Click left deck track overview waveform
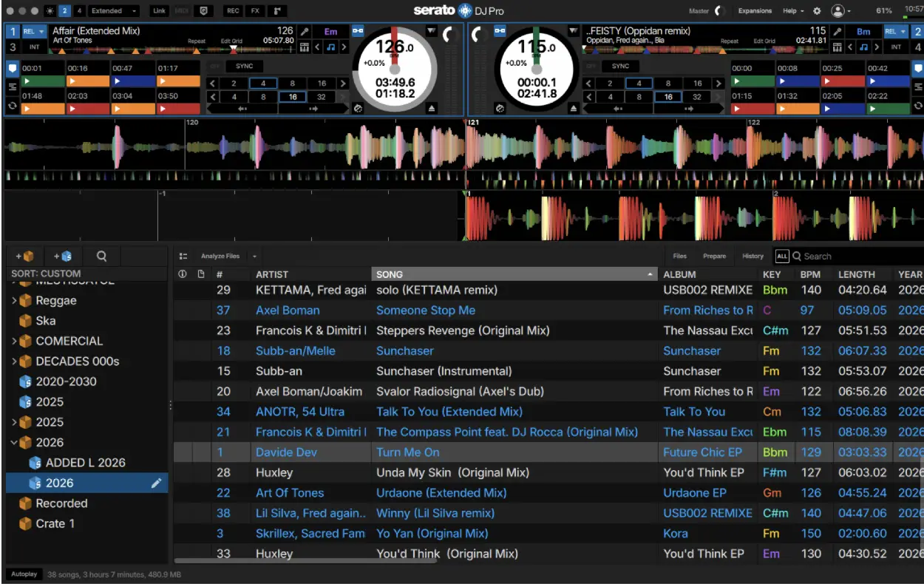This screenshot has height=584, width=924. click(x=174, y=50)
